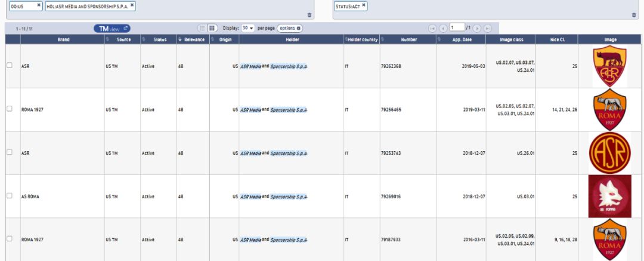Click the Nice Cl. column header

(556, 39)
